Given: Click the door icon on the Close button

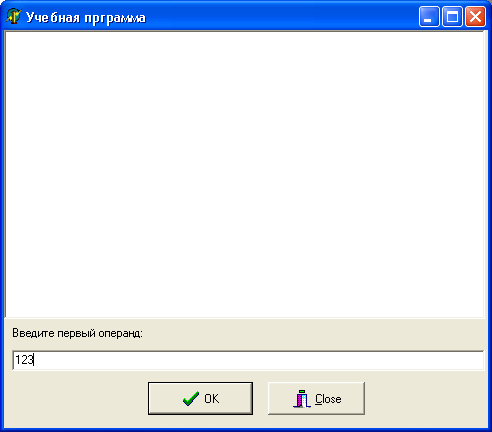Looking at the screenshot, I should click(x=302, y=399).
